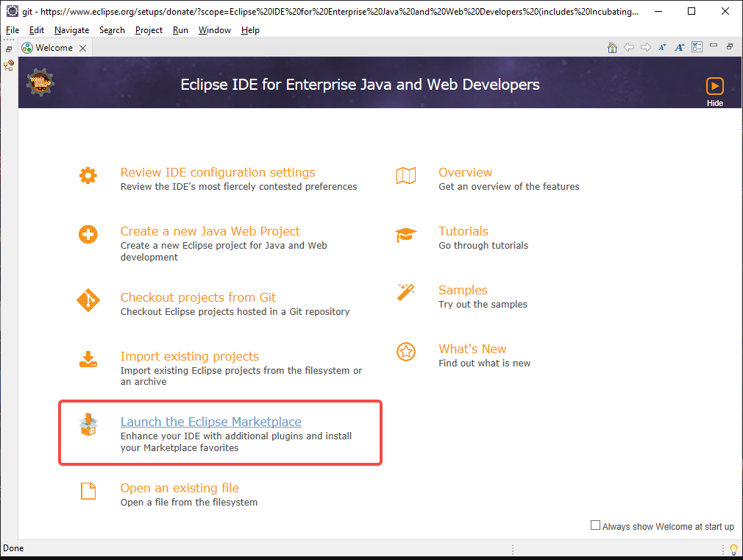Click Checkout projects from Git link
Image resolution: width=743 pixels, height=560 pixels.
point(198,297)
